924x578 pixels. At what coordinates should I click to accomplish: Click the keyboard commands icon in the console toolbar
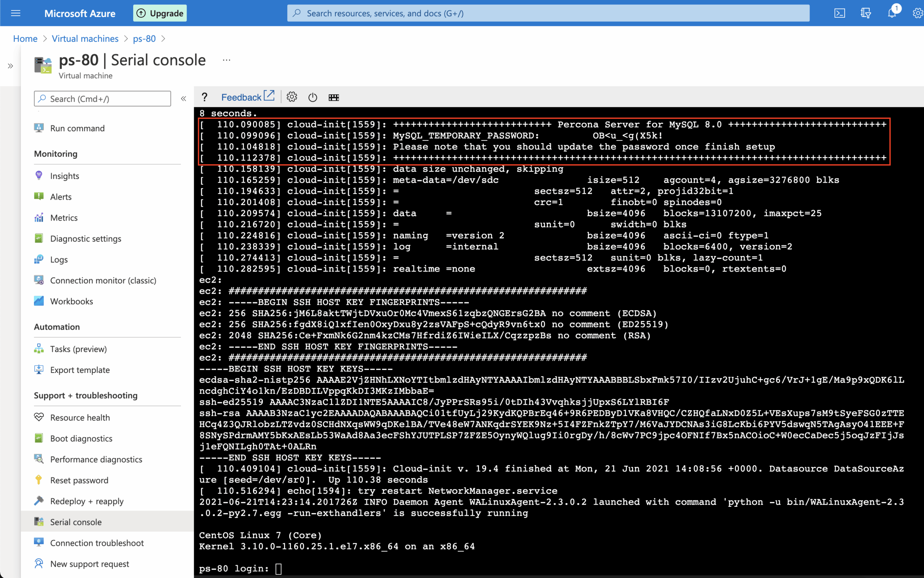coord(334,97)
